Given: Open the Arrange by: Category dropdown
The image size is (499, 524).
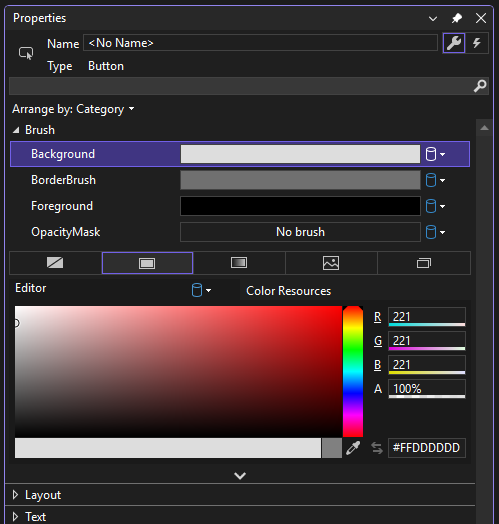Looking at the screenshot, I should tap(73, 109).
